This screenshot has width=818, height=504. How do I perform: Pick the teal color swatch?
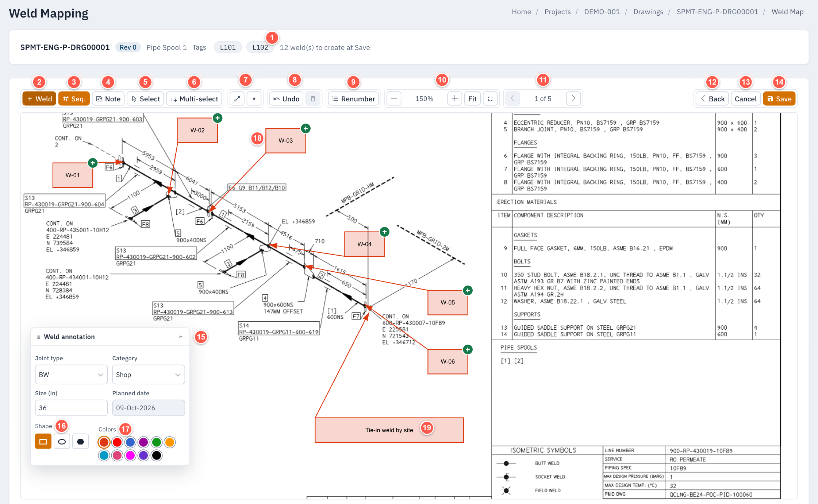104,455
